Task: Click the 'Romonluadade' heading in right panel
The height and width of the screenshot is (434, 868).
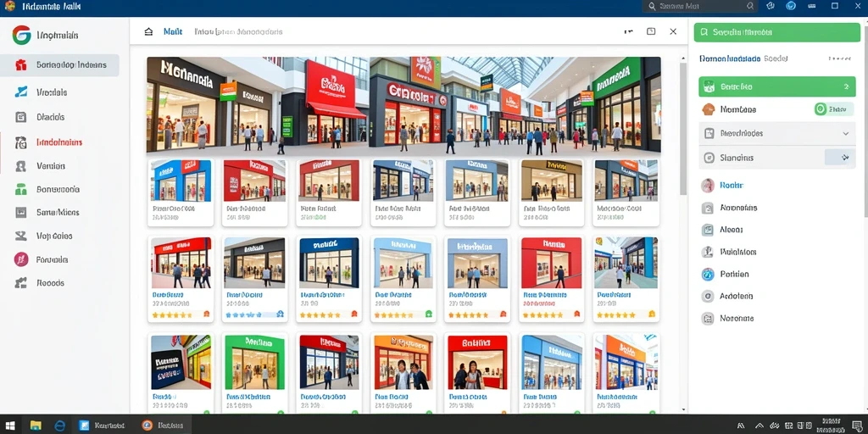Action: (x=730, y=58)
